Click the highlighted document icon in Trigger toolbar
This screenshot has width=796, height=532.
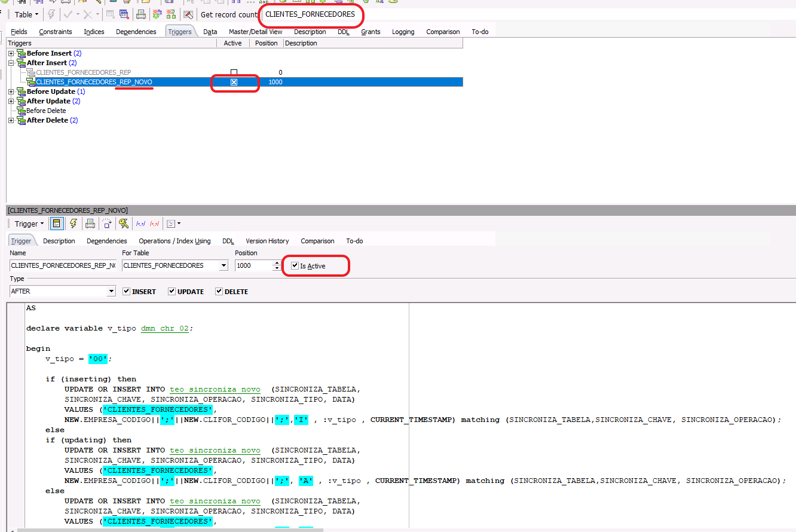tap(57, 224)
